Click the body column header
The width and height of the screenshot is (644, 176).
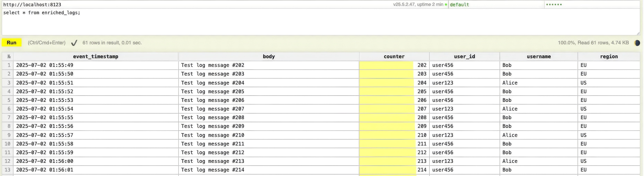[x=269, y=56]
